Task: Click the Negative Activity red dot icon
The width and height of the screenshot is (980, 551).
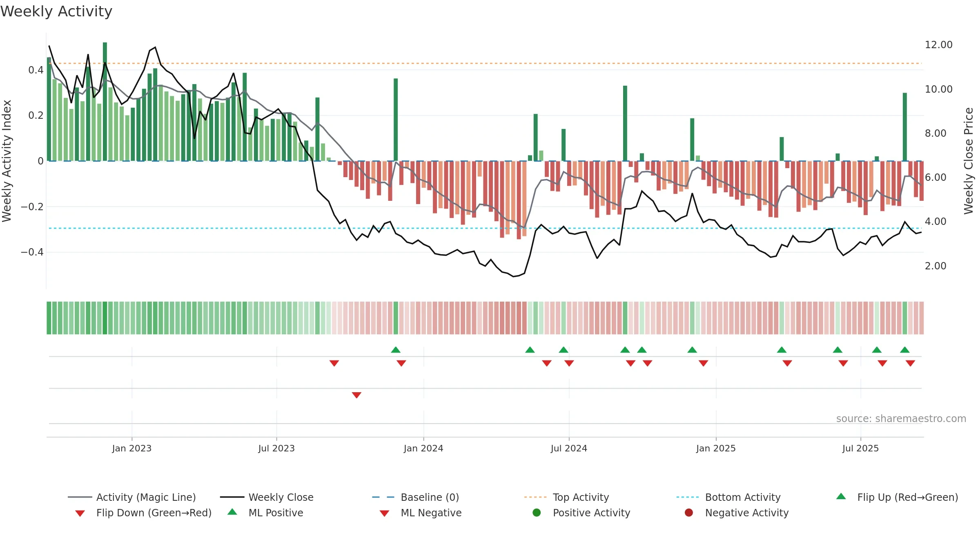Action: click(x=689, y=513)
